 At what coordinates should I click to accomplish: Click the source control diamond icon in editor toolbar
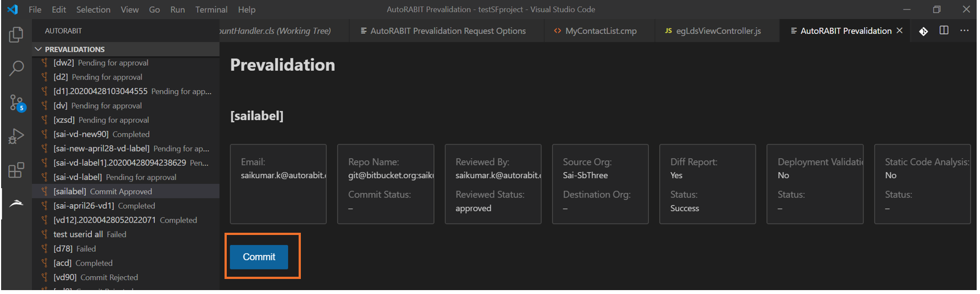tap(923, 31)
